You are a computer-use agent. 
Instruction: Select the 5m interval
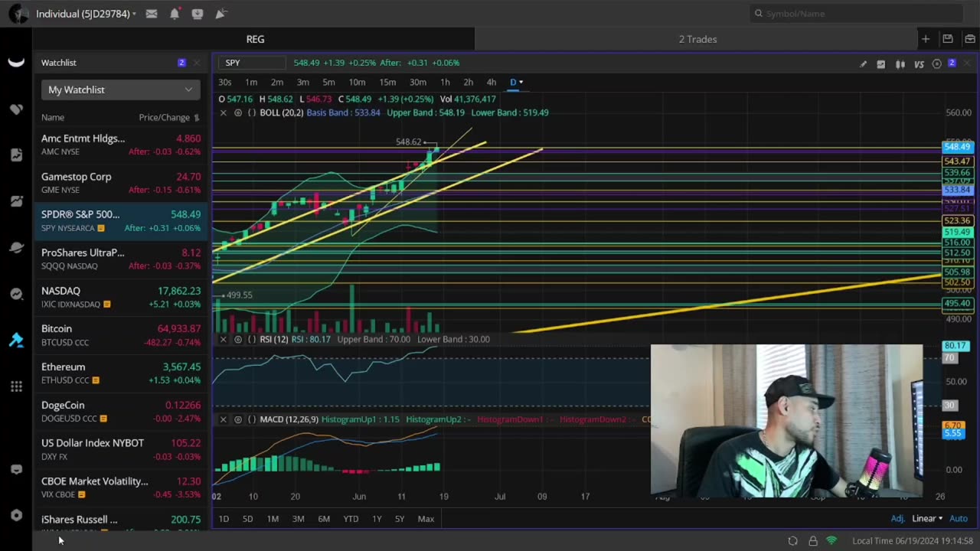point(328,82)
